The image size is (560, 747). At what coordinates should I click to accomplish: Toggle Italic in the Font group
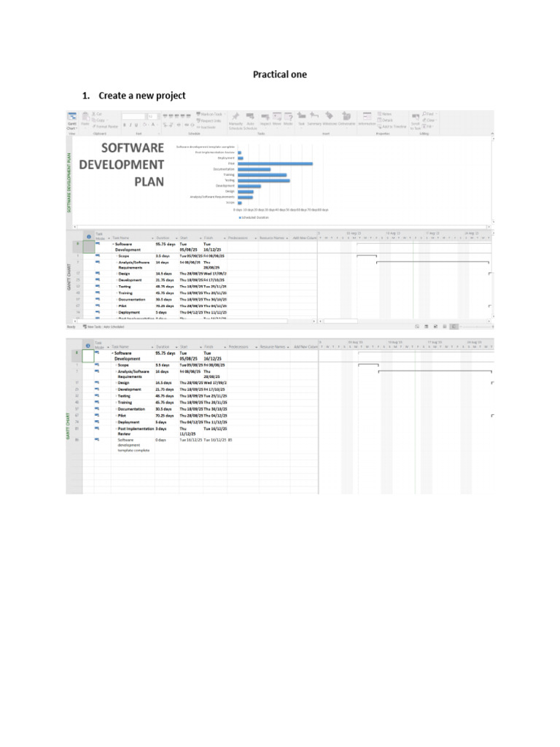[131, 125]
